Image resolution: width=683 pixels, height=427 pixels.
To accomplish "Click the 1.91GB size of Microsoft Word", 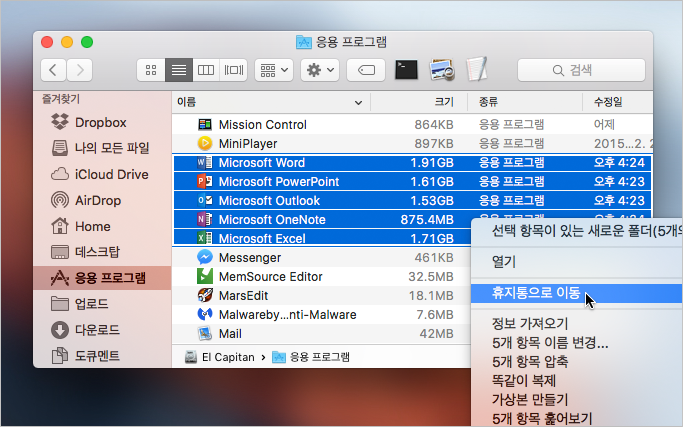I will coord(432,163).
